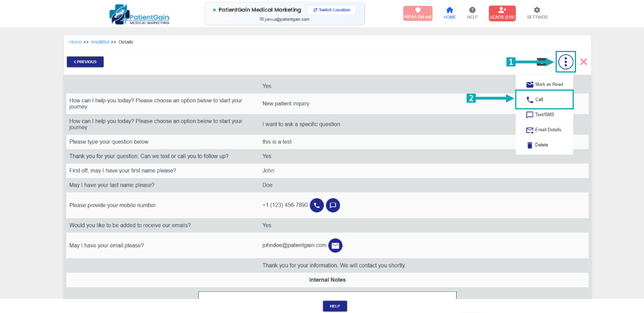Choose Mark as Read from dropdown menu
The image size is (644, 313).
pos(544,84)
